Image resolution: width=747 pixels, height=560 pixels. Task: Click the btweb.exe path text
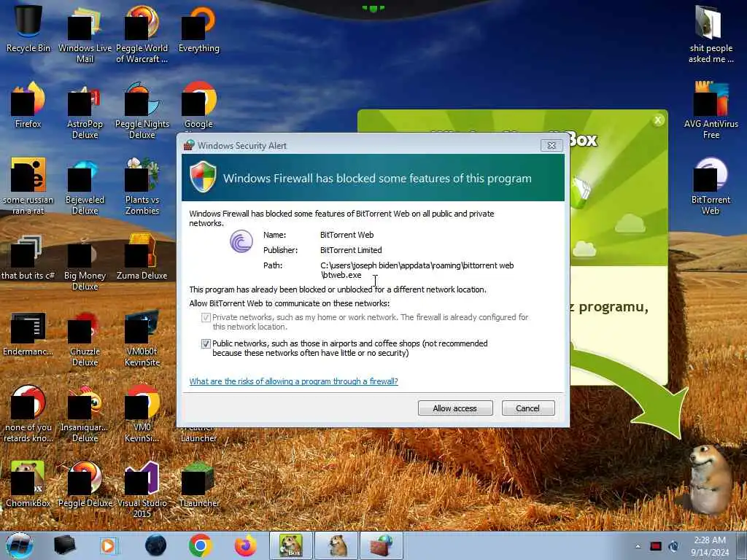click(x=417, y=270)
